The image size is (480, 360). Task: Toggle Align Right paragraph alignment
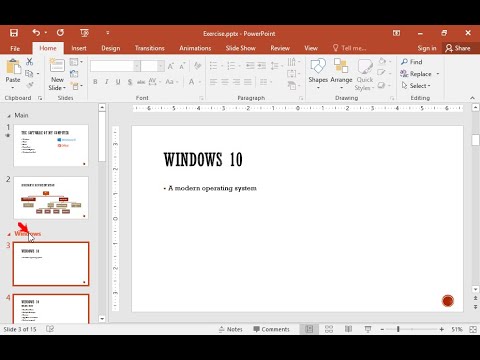236,82
